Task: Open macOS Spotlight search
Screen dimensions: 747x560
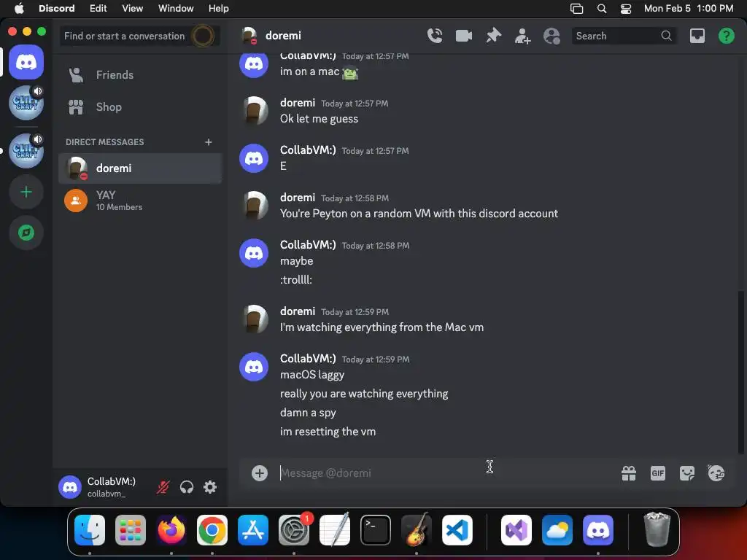Action: pyautogui.click(x=602, y=9)
